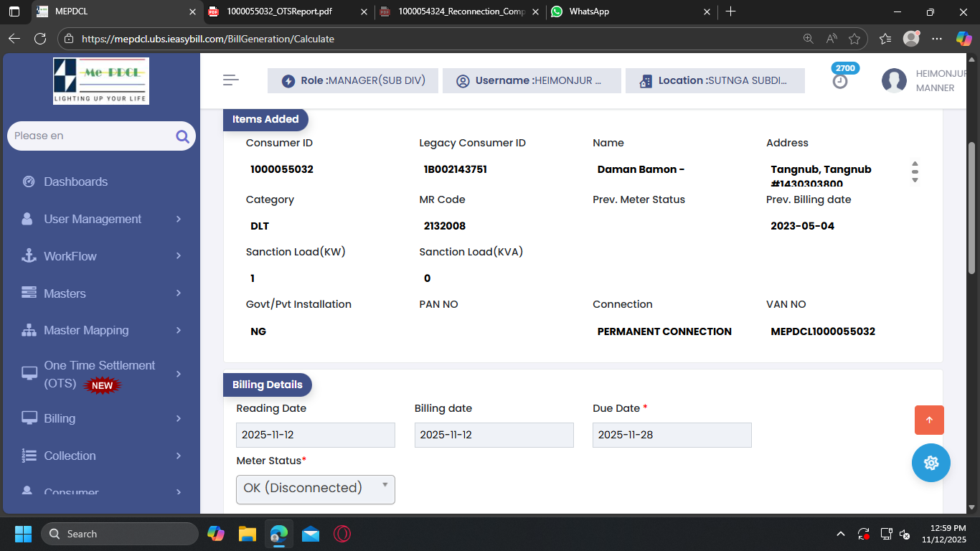Image resolution: width=980 pixels, height=551 pixels.
Task: Expand the Billing menu chevron
Action: [x=179, y=418]
